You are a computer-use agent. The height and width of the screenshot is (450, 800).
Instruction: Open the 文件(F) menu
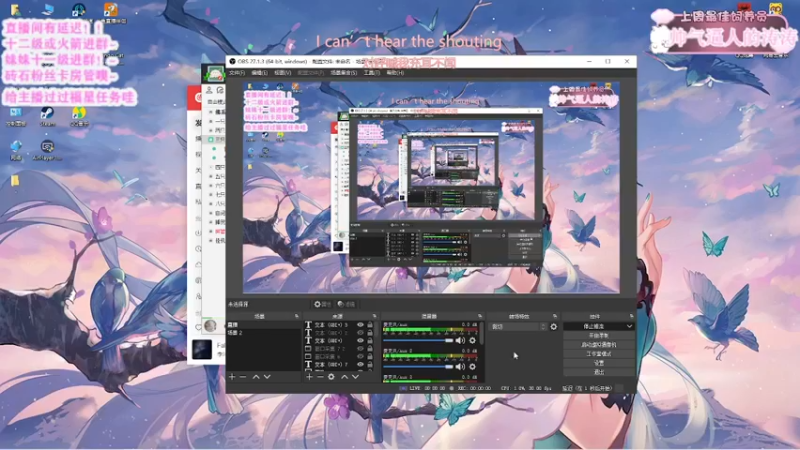pos(237,73)
